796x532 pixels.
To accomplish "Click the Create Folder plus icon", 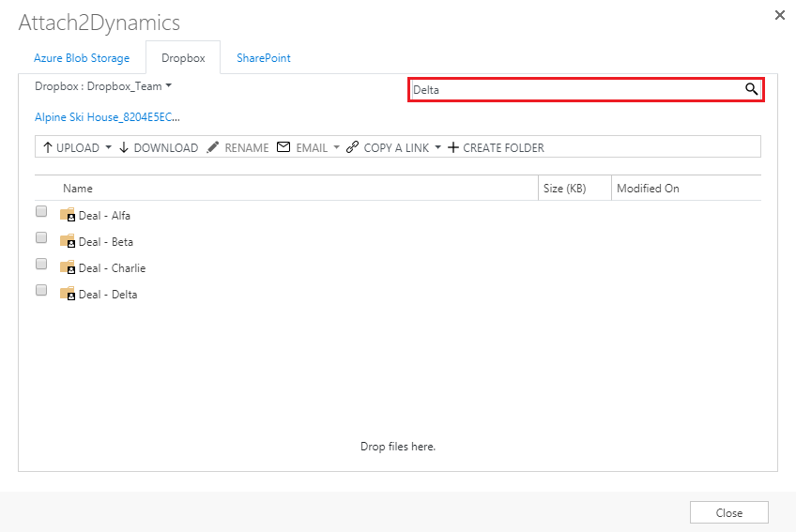I will pos(453,147).
